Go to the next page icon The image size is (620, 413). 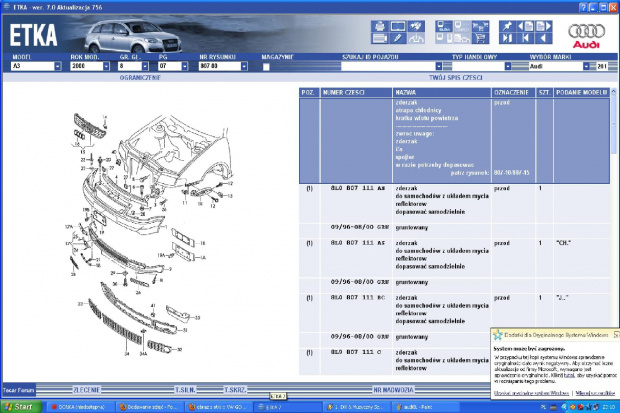(544, 26)
